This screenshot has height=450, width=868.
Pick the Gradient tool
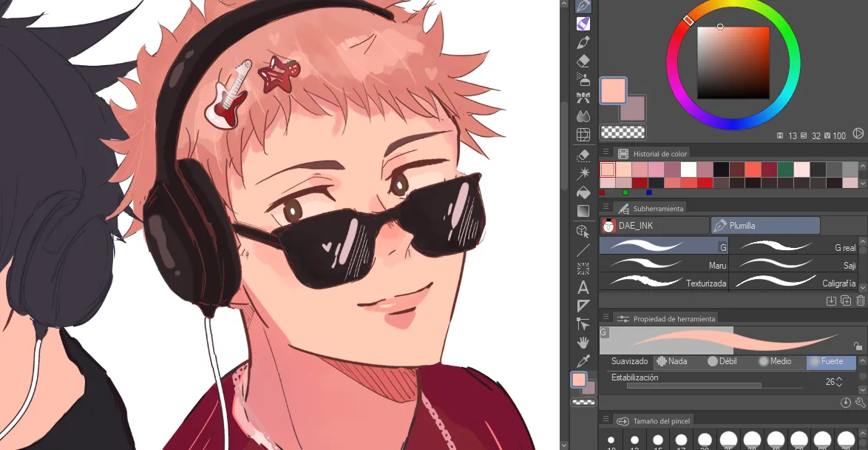(583, 211)
